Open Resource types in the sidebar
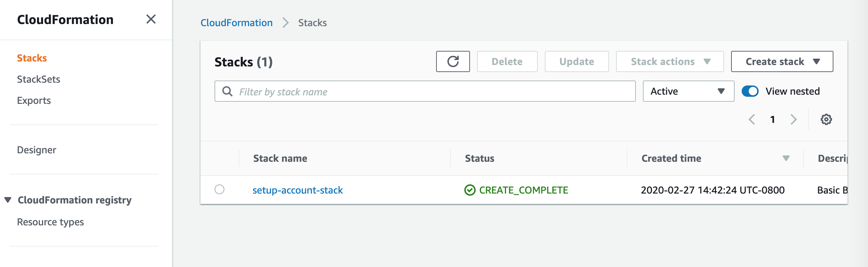The image size is (868, 267). [50, 222]
